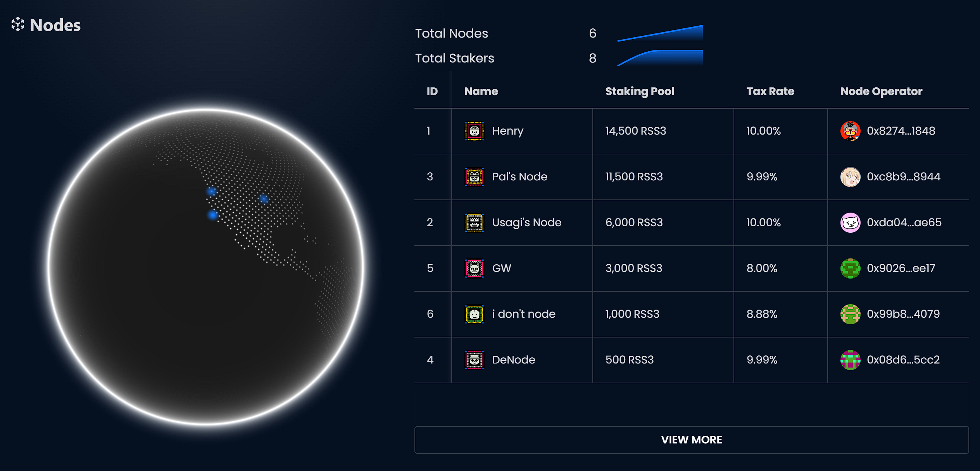This screenshot has height=471, width=980.
Task: Click the Tax Rate column header
Action: tap(770, 92)
